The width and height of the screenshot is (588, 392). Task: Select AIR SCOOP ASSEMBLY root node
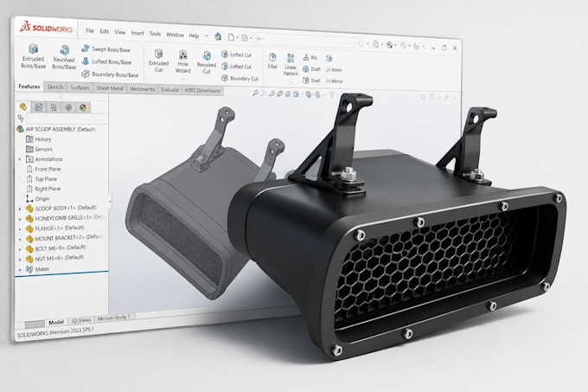coord(56,129)
